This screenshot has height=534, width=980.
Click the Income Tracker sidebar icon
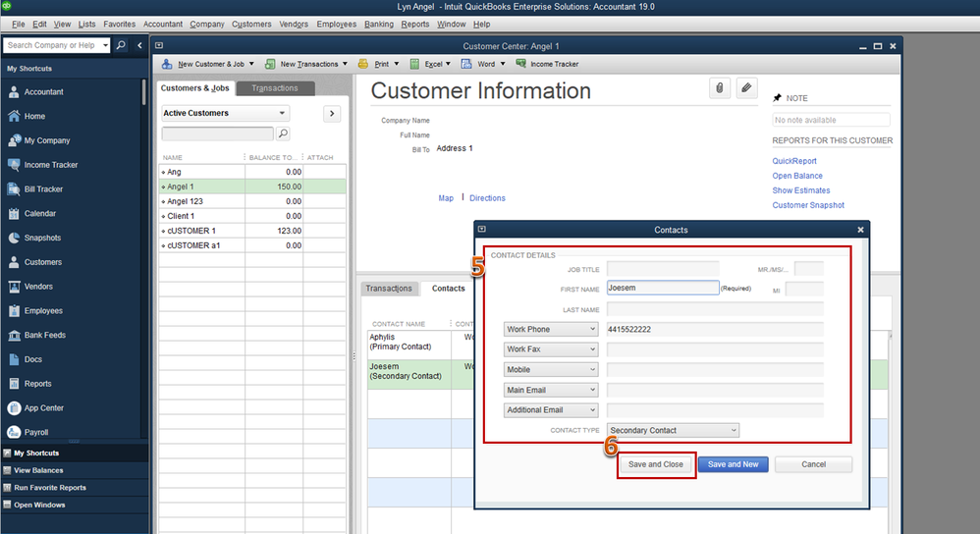pyautogui.click(x=14, y=165)
